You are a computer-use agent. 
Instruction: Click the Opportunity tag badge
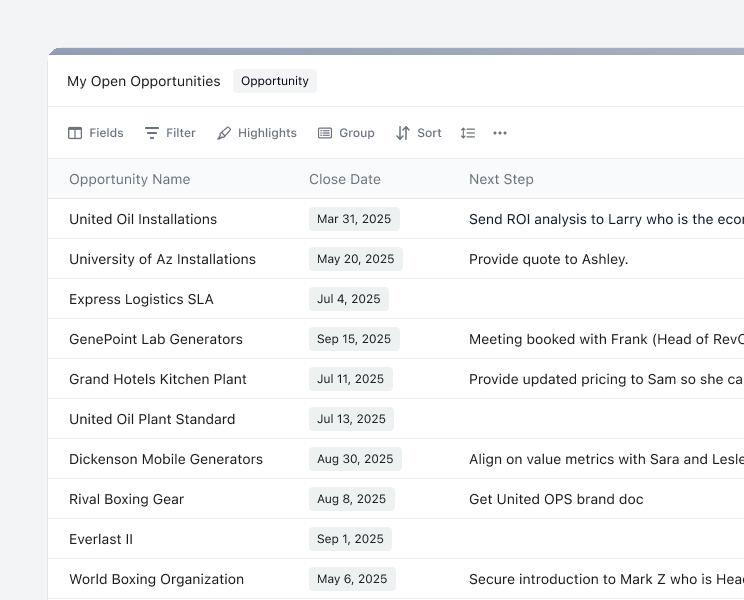pyautogui.click(x=275, y=81)
